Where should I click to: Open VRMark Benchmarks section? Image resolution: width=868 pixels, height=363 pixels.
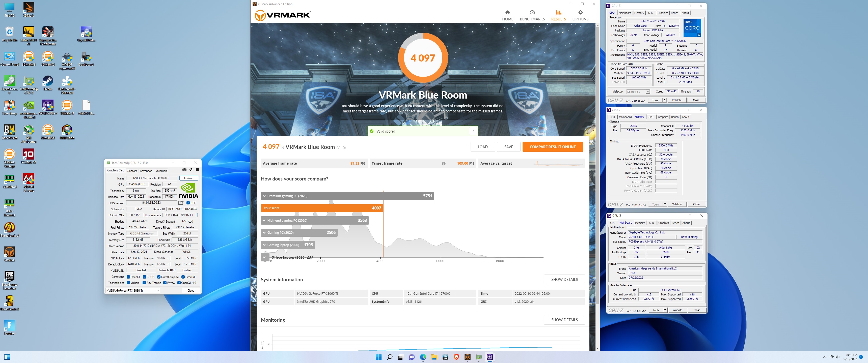pos(532,15)
